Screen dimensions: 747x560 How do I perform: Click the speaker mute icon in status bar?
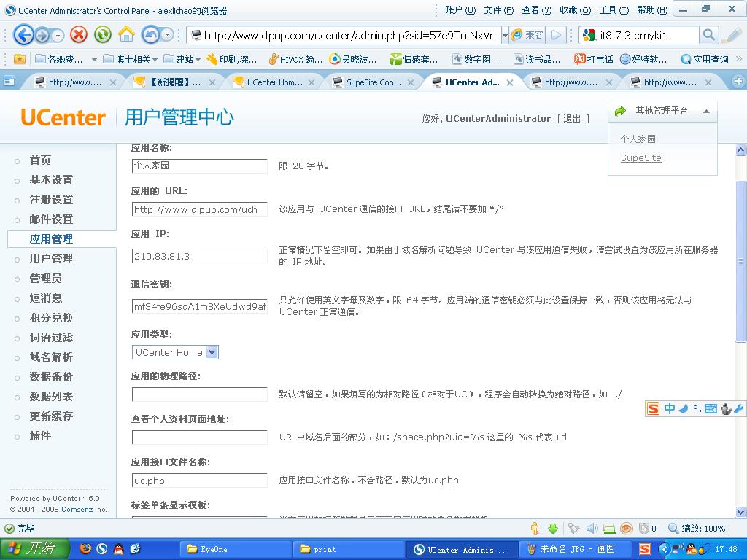click(592, 529)
